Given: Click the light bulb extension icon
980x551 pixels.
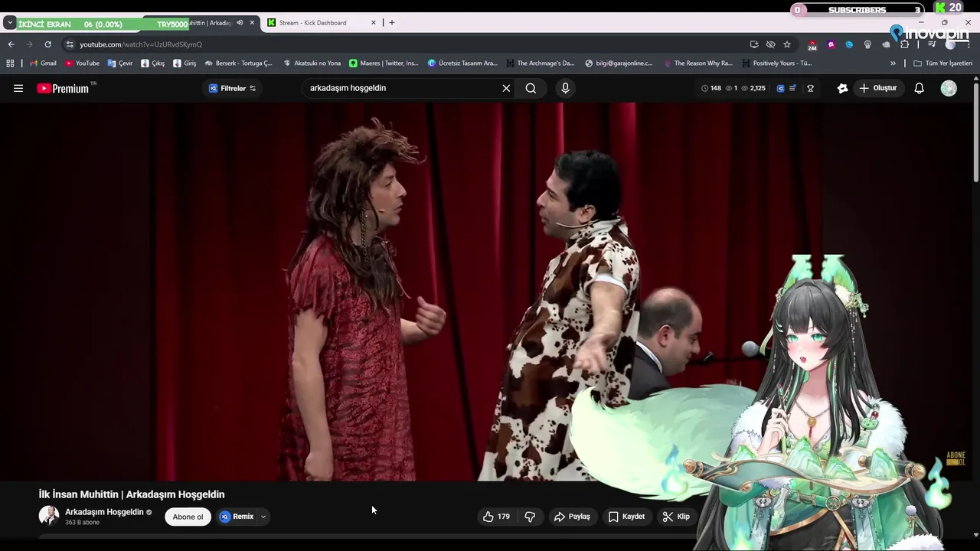Looking at the screenshot, I should [x=867, y=44].
